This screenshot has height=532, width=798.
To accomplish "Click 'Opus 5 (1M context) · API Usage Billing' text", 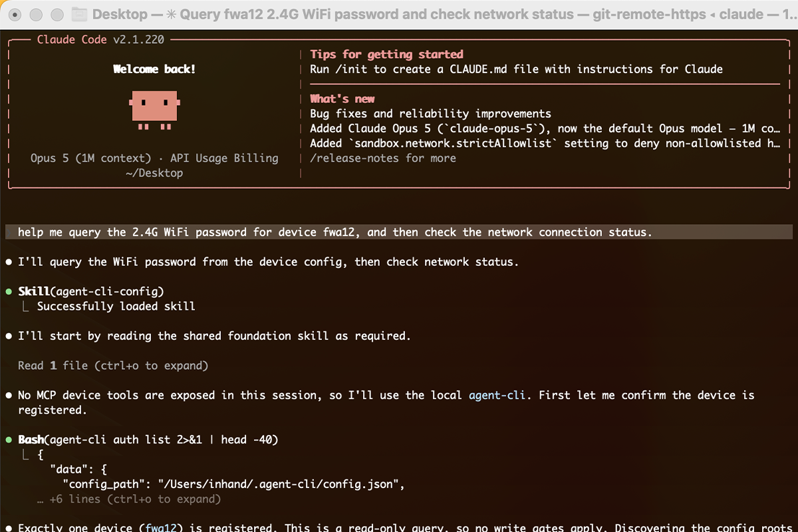I will pyautogui.click(x=154, y=158).
